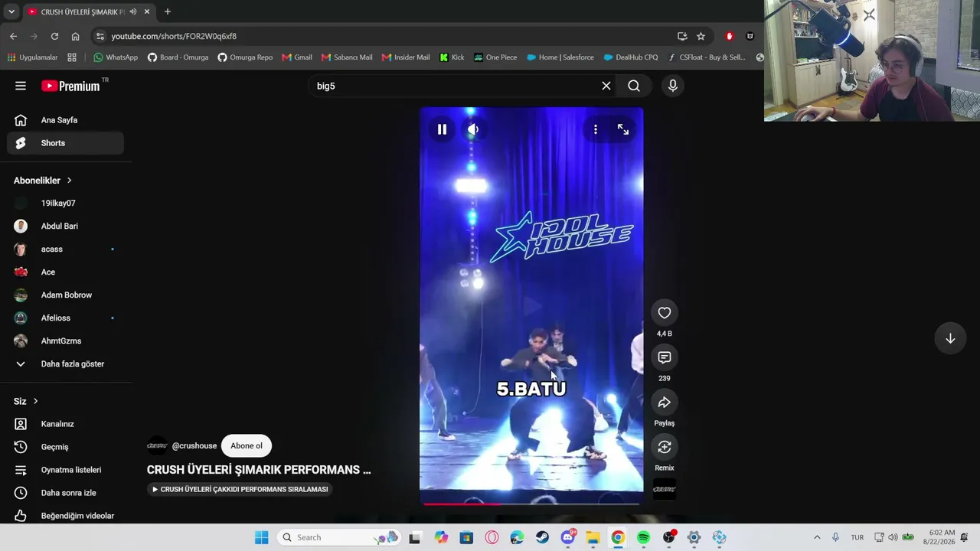This screenshot has height=551, width=980.
Task: Open the Kick bookmark
Action: click(452, 57)
